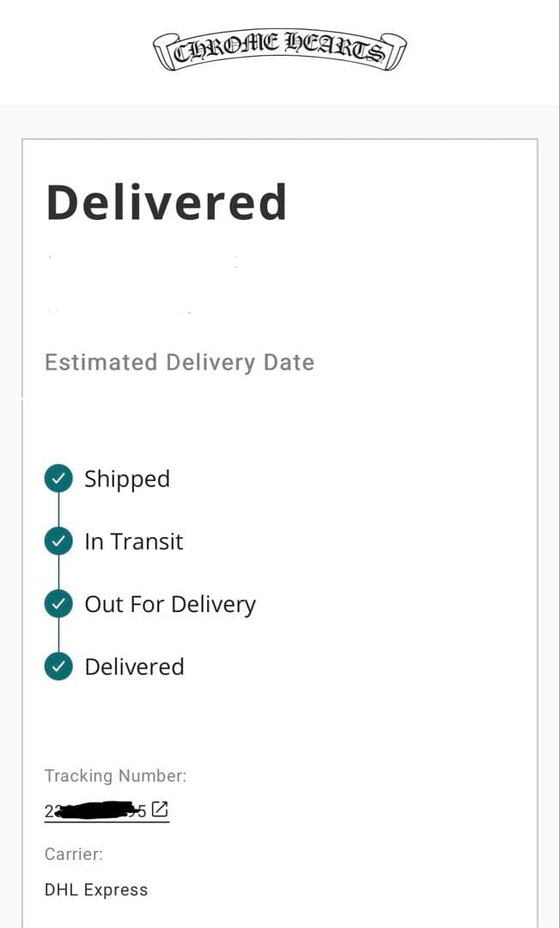Select the Delivered label in status timeline
Viewport: 560px width, 928px height.
point(134,667)
